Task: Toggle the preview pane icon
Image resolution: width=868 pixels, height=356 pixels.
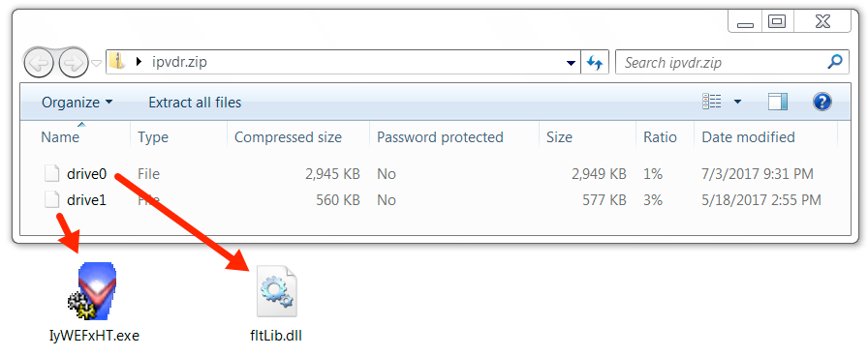Action: click(x=778, y=102)
